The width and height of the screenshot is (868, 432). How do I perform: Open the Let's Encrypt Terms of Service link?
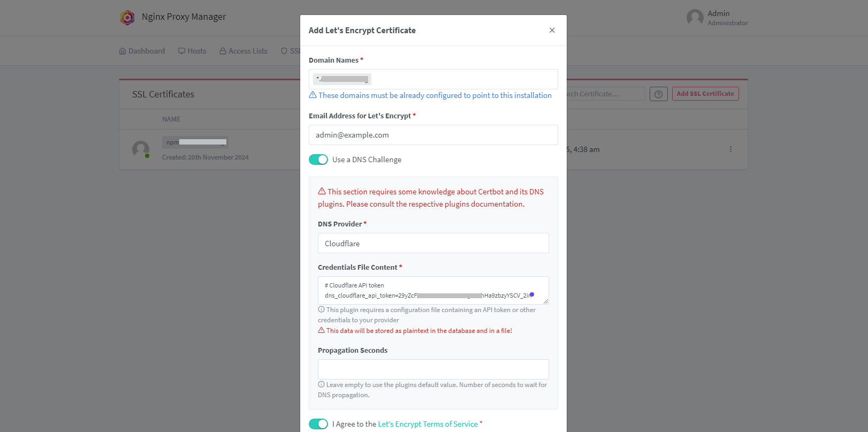428,424
